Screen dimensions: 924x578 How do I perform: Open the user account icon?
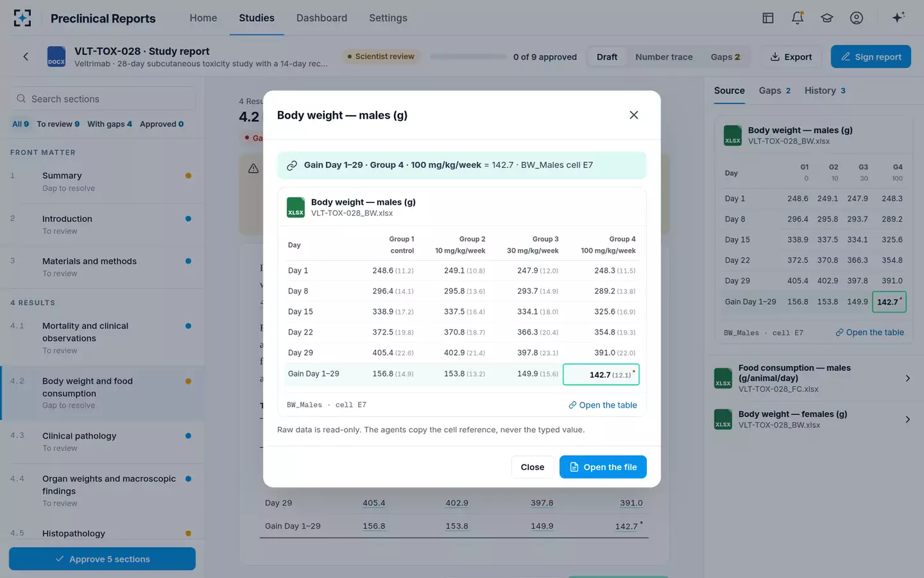click(857, 18)
